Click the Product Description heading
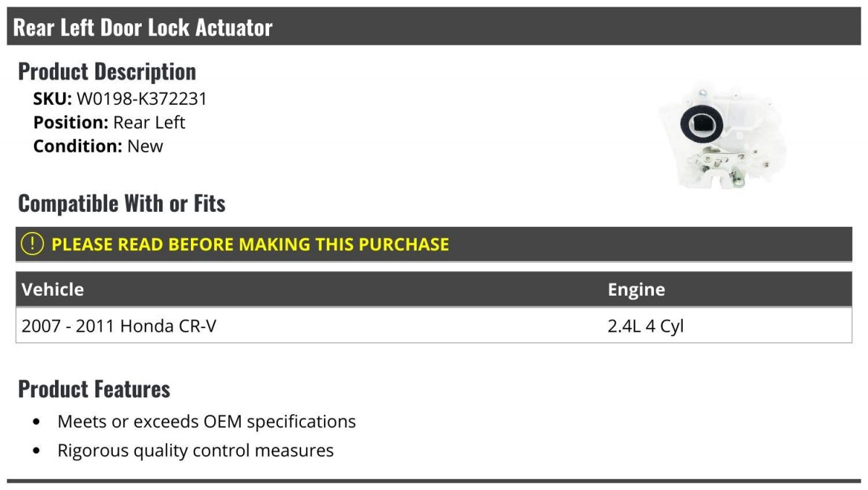 click(107, 71)
